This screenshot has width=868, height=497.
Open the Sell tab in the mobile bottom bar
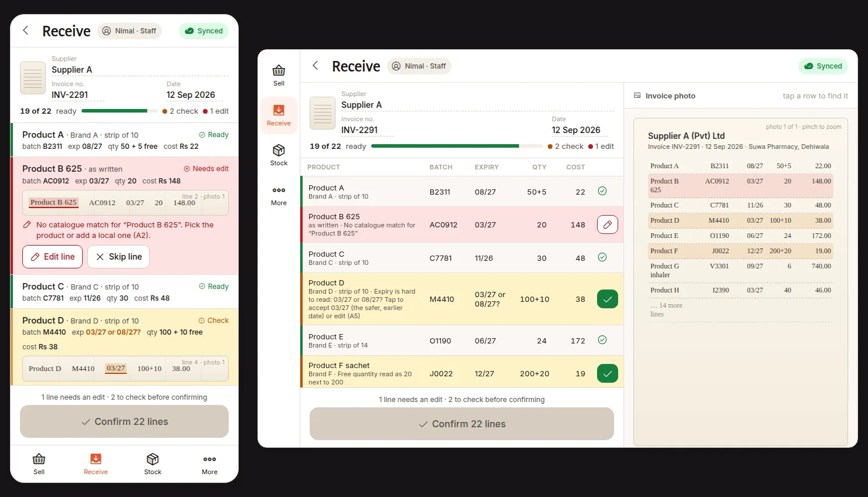coord(39,464)
